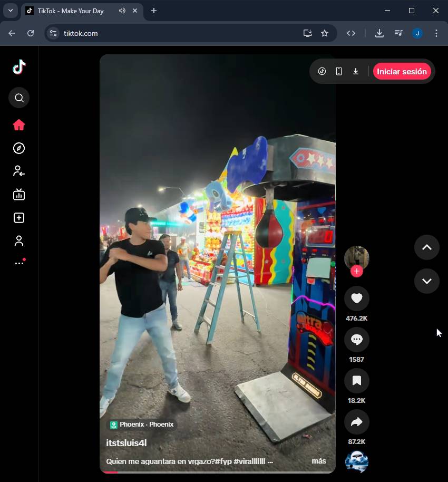Follow creator using the red plus badge
The height and width of the screenshot is (482, 448).
point(357,271)
